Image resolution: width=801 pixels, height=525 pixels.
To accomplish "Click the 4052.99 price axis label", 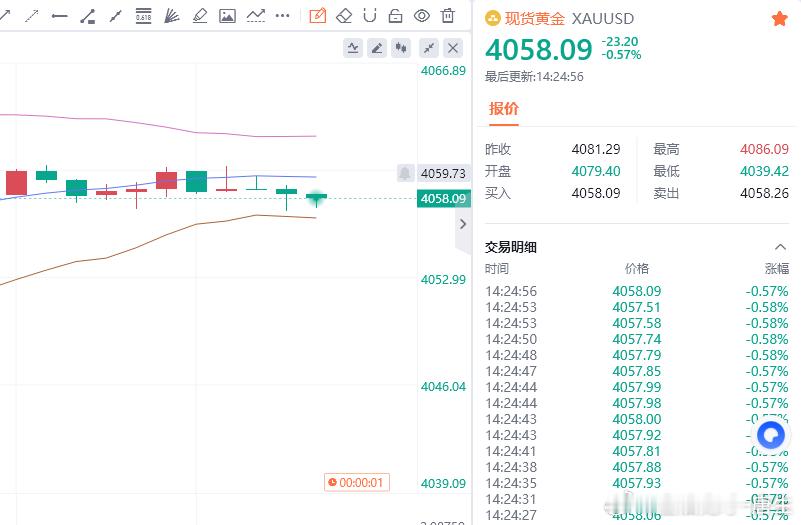I will coord(443,279).
